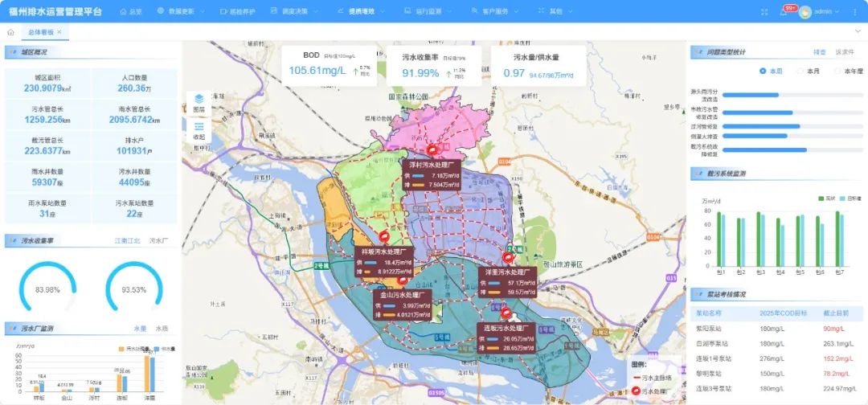Viewport: 868px width, 405px height.
Task: Switch to 水量 tab in 污水厂监测
Action: click(140, 328)
